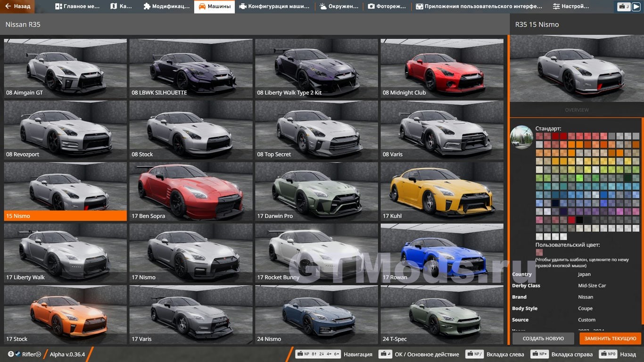The height and width of the screenshot is (362, 644).
Task: Pick the blue 17 Rowan configuration
Action: (x=442, y=253)
